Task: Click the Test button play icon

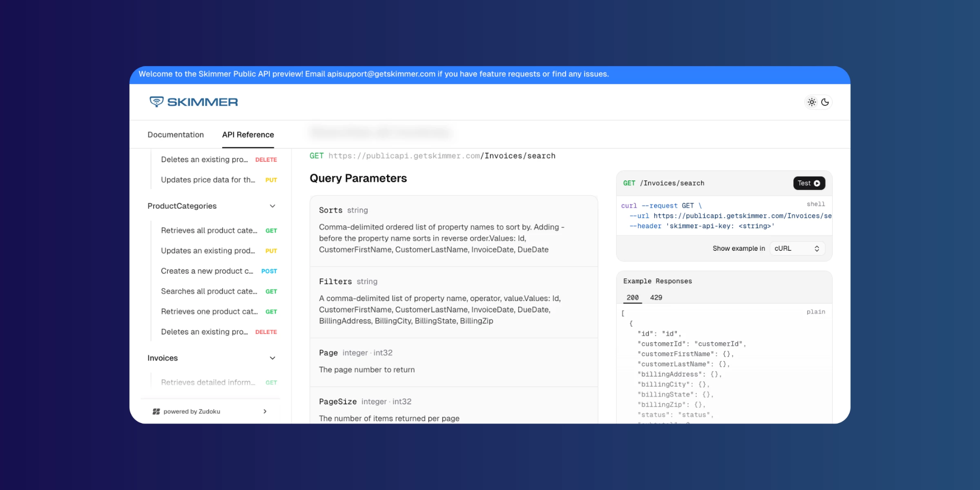Action: click(817, 183)
